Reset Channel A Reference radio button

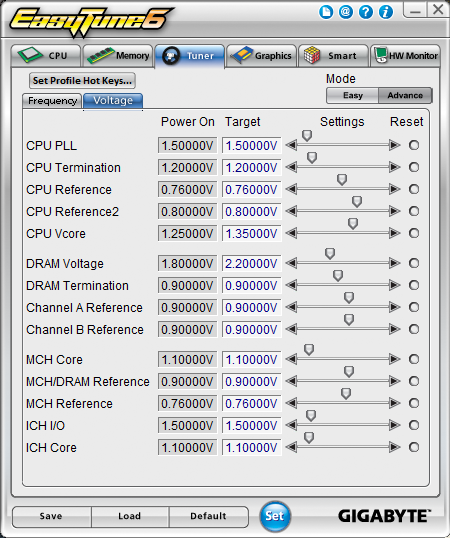click(x=414, y=307)
